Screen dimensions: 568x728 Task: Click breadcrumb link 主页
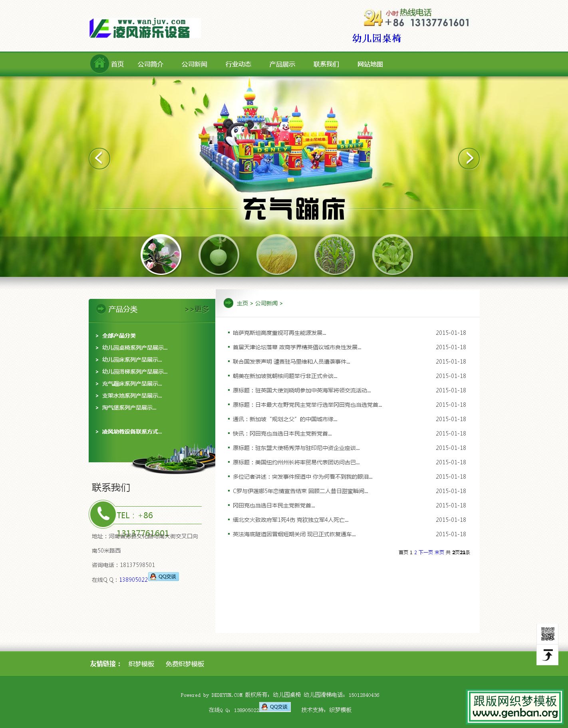point(242,303)
